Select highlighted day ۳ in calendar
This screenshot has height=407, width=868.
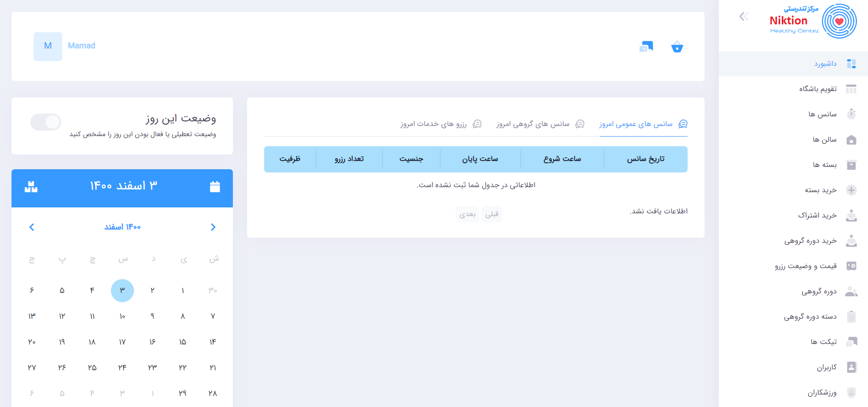(122, 291)
